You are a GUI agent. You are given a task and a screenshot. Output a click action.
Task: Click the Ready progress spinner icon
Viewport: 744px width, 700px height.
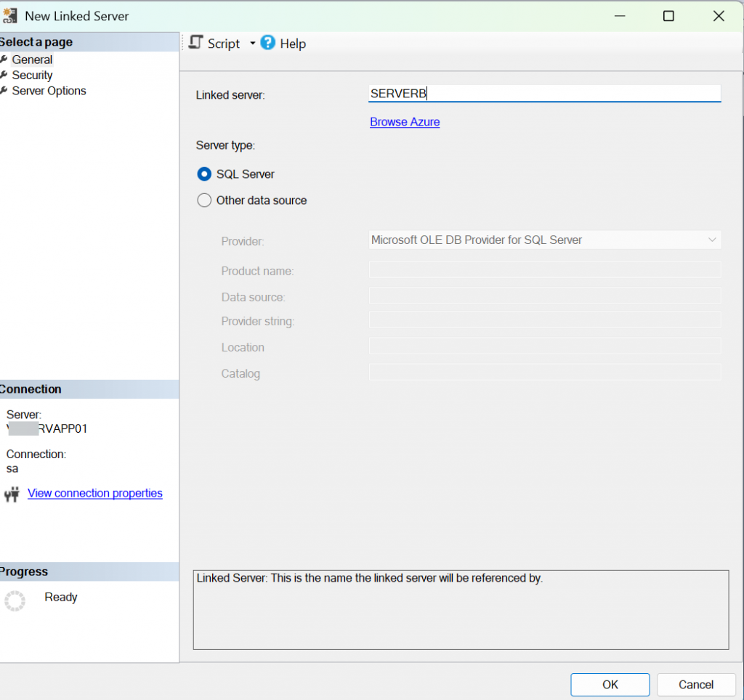click(x=15, y=601)
